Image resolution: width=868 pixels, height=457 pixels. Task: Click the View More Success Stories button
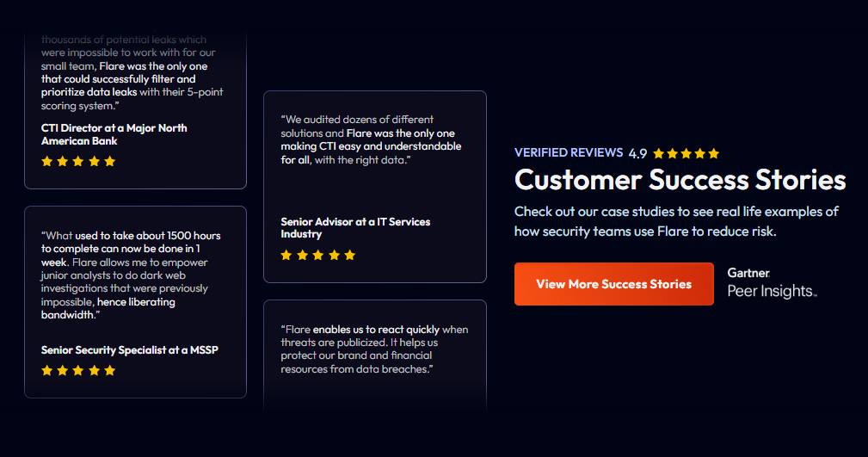(613, 284)
